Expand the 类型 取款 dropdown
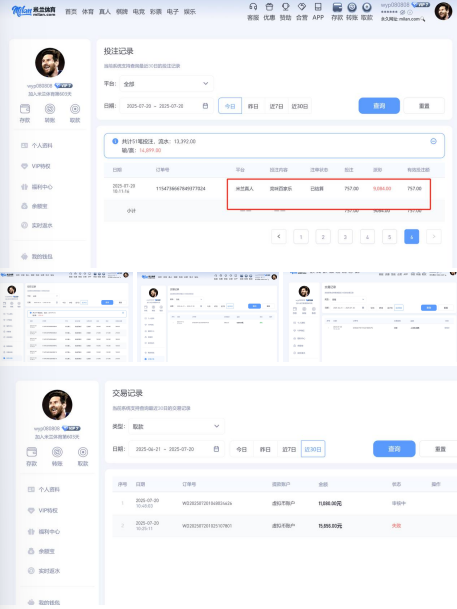This screenshot has width=457, height=609. (x=177, y=426)
